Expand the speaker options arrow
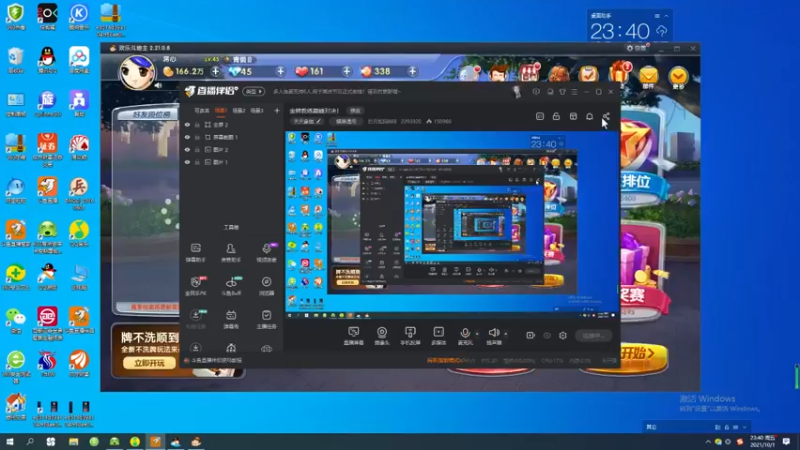 pyautogui.click(x=506, y=334)
